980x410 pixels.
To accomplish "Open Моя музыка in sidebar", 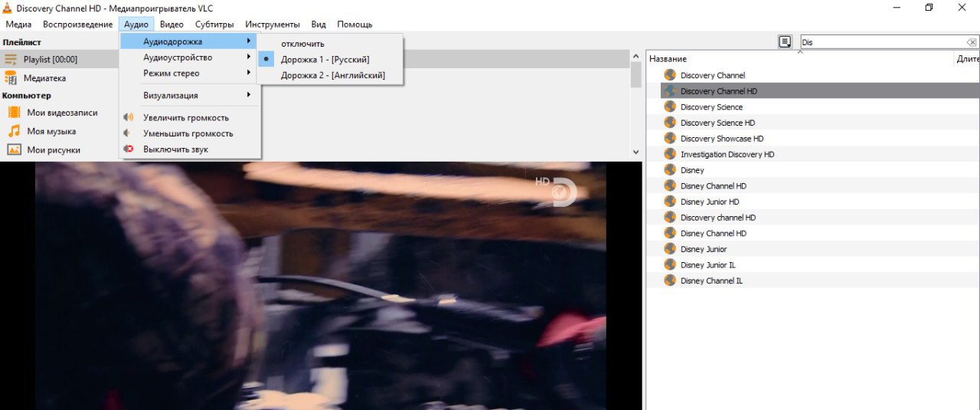I will click(51, 132).
